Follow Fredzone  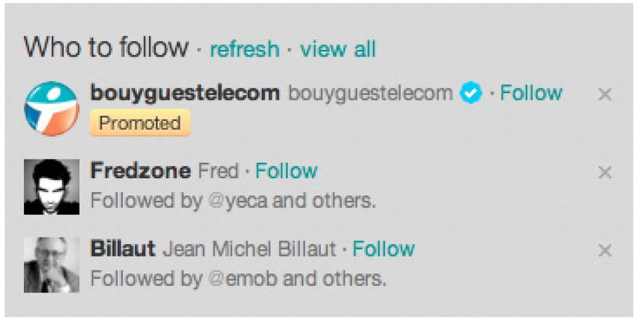pyautogui.click(x=286, y=171)
